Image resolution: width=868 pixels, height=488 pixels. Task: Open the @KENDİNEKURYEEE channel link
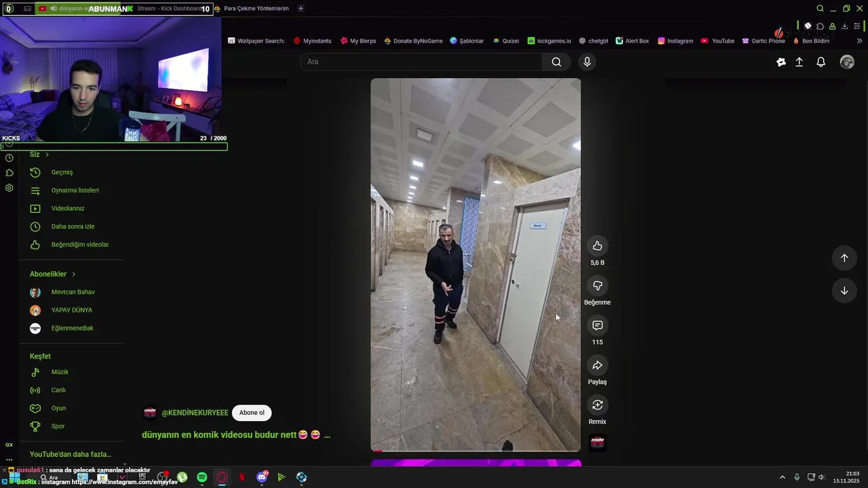[x=195, y=413]
